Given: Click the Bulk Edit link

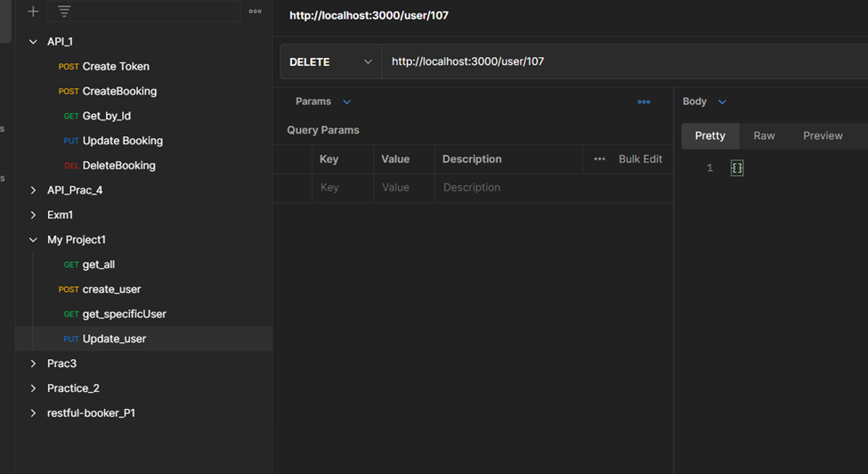Looking at the screenshot, I should coord(640,159).
